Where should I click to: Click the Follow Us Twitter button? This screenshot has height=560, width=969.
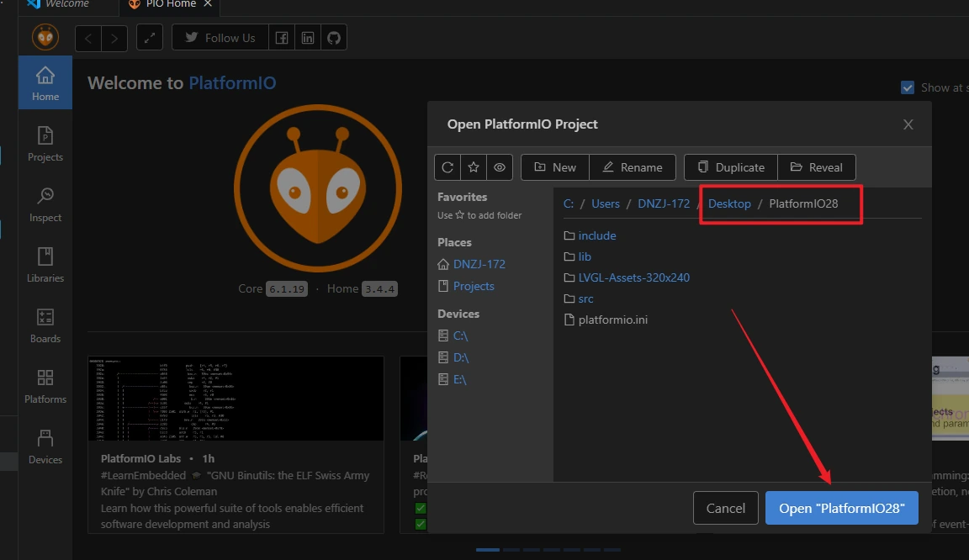point(220,38)
